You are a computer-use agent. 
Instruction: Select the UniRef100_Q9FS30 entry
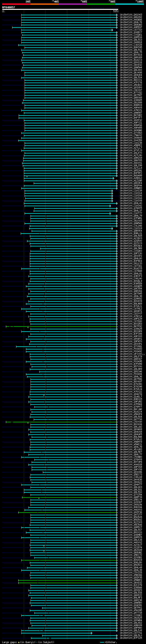(x=131, y=254)
